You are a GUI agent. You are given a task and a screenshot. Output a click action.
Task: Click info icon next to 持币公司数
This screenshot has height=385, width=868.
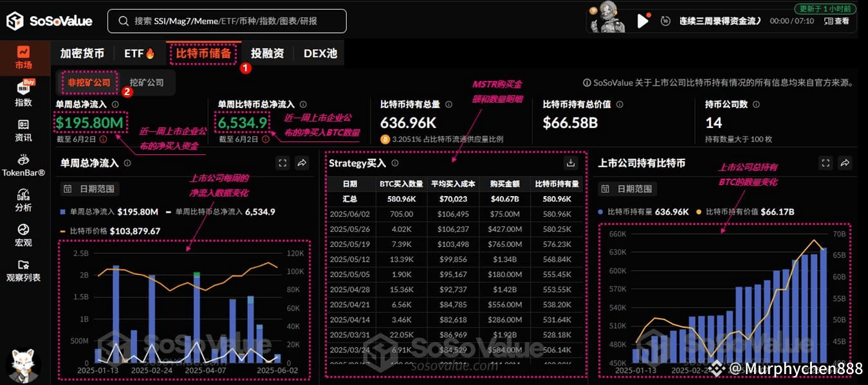click(755, 104)
